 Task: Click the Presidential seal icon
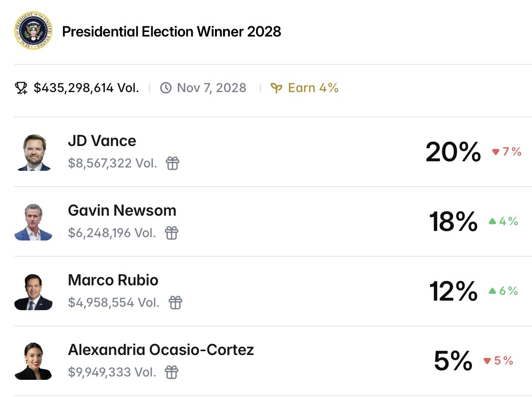point(33,31)
